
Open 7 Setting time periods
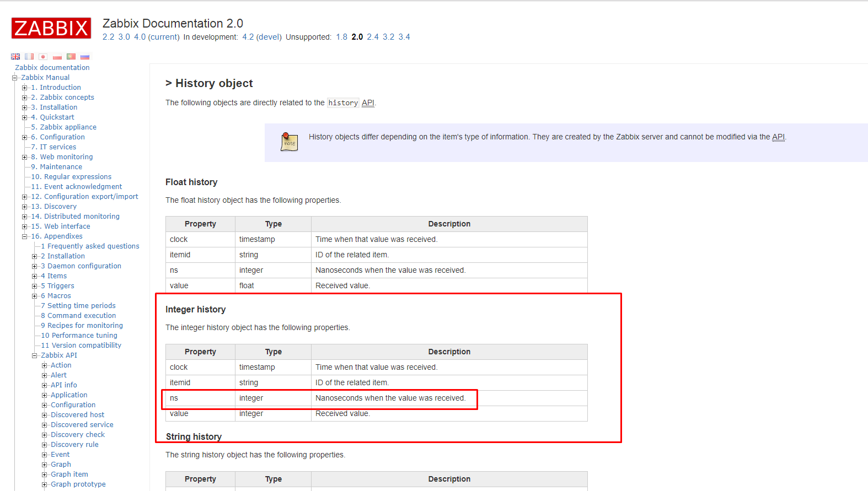(x=78, y=306)
